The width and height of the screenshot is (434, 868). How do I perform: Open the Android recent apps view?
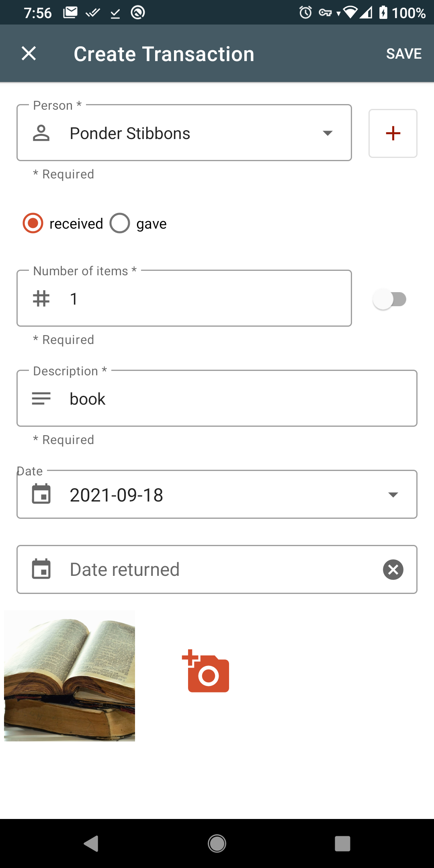342,843
